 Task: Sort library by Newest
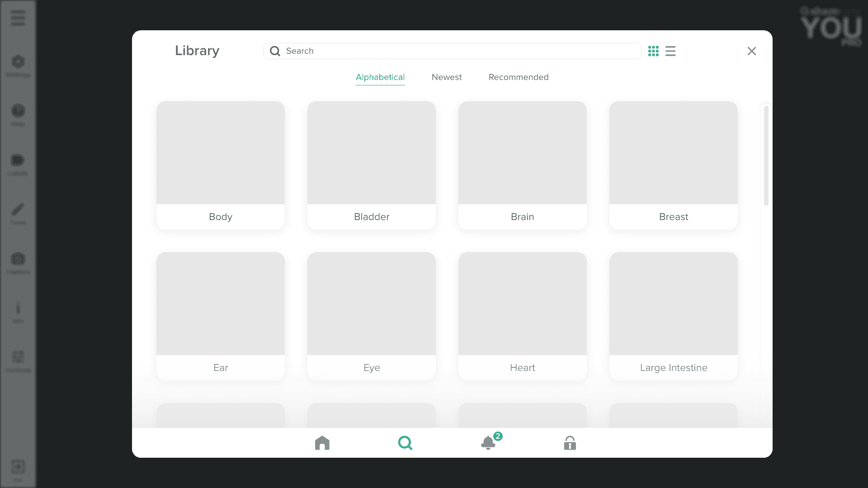[447, 77]
